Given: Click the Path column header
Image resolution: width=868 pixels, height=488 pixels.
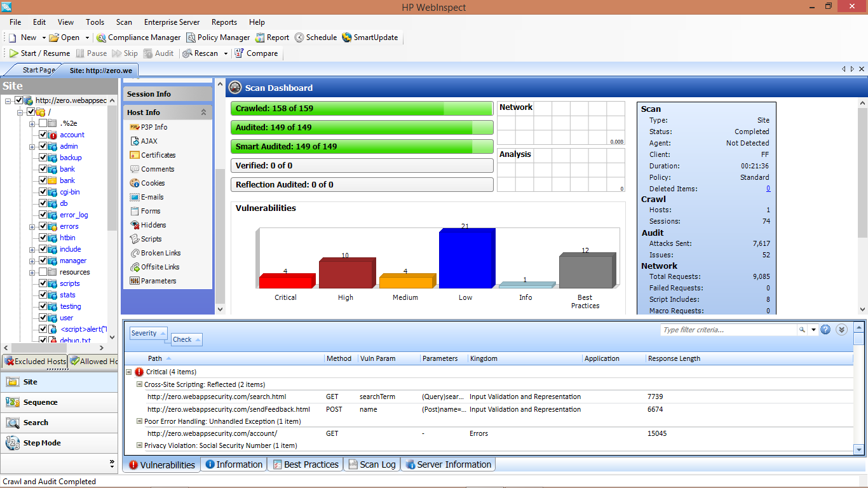Looking at the screenshot, I should (x=154, y=358).
